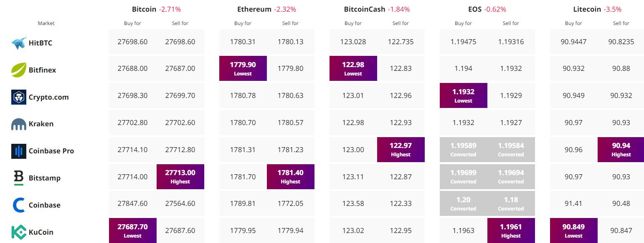The image size is (644, 243).
Task: Click the Crypto.com lion logo icon
Action: click(x=19, y=97)
